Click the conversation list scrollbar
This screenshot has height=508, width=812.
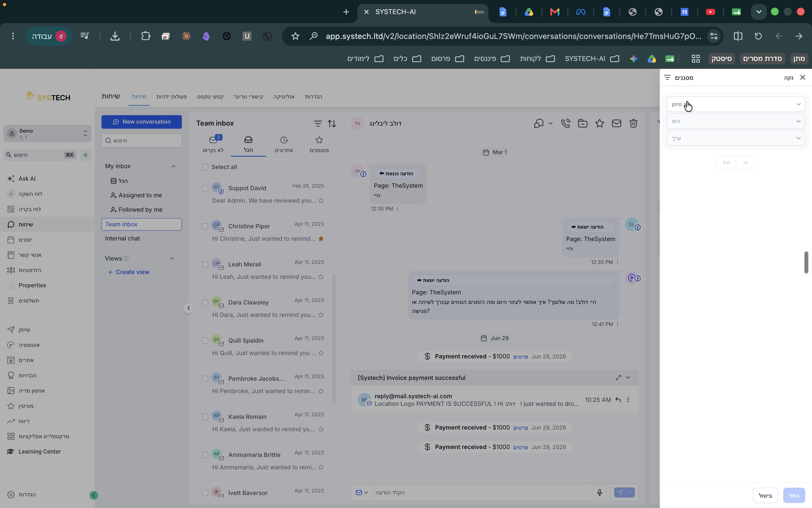(334, 339)
